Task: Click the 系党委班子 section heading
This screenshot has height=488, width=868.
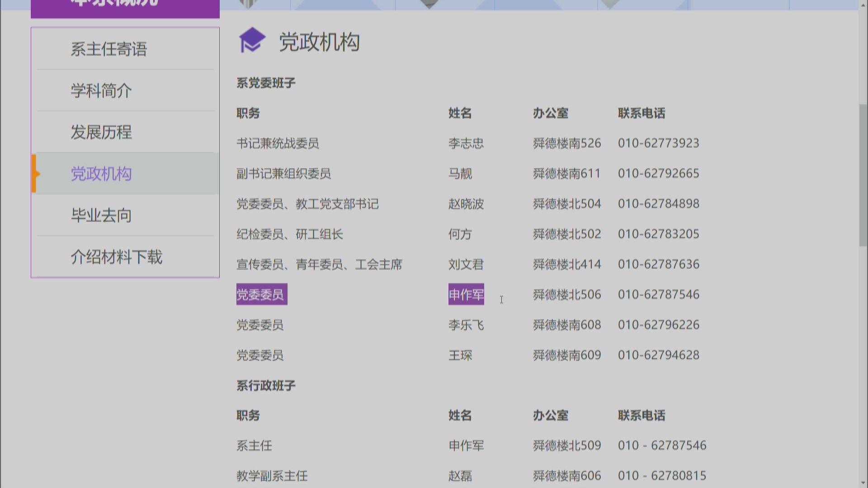Action: pos(265,82)
